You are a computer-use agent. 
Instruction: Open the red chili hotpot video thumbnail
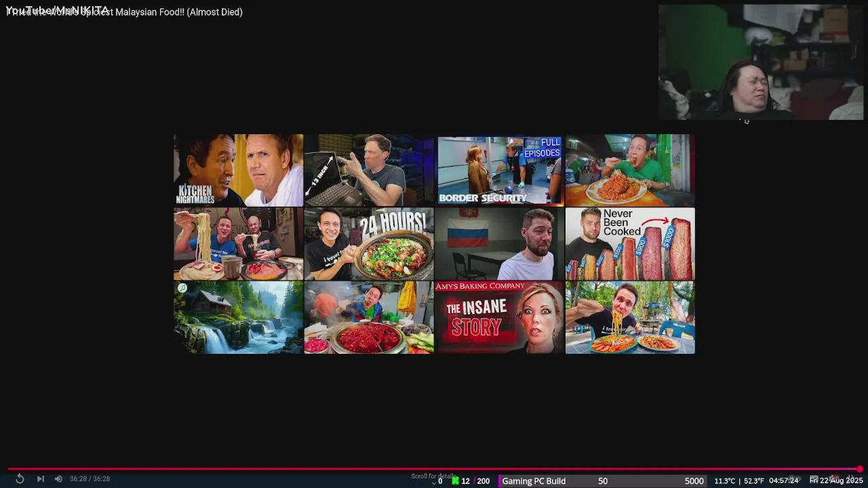click(369, 317)
